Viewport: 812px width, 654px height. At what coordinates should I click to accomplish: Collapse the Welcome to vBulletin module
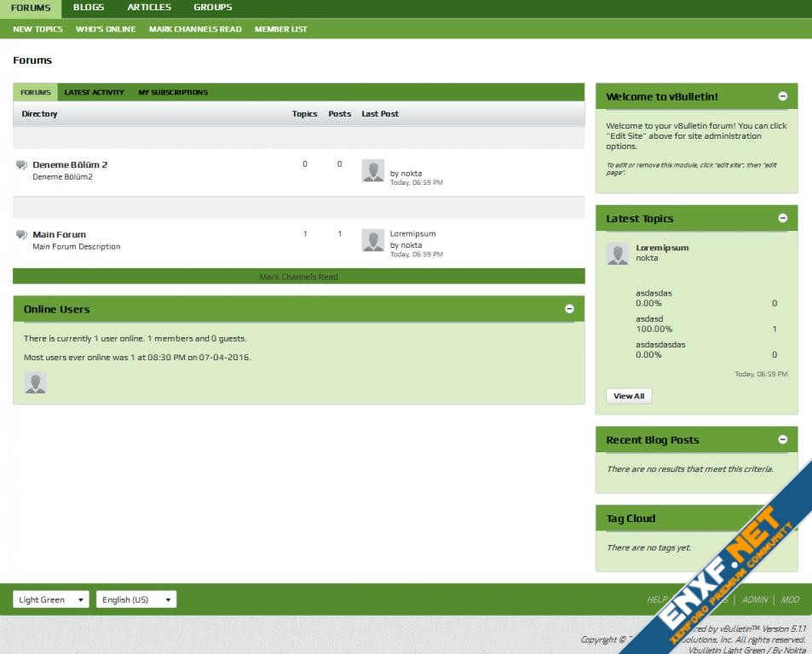click(x=782, y=96)
